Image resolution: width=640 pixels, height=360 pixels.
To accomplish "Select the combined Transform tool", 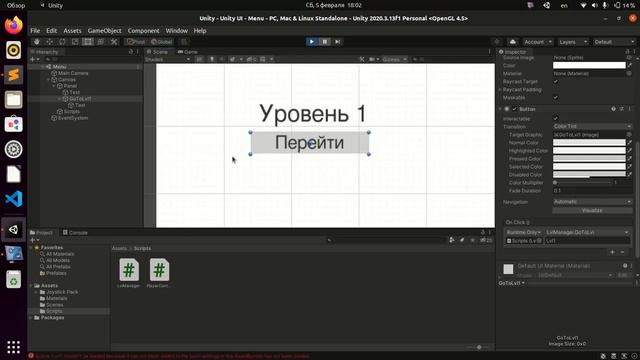I will pos(101,42).
